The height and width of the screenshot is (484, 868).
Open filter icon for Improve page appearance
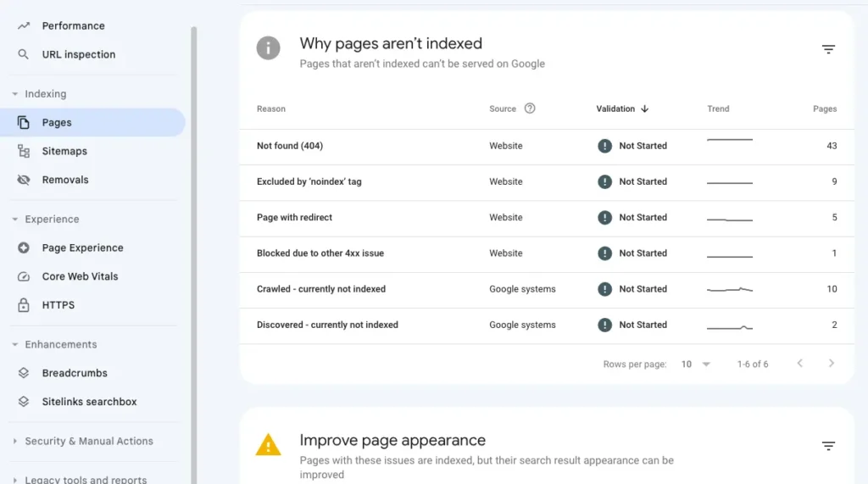click(828, 446)
